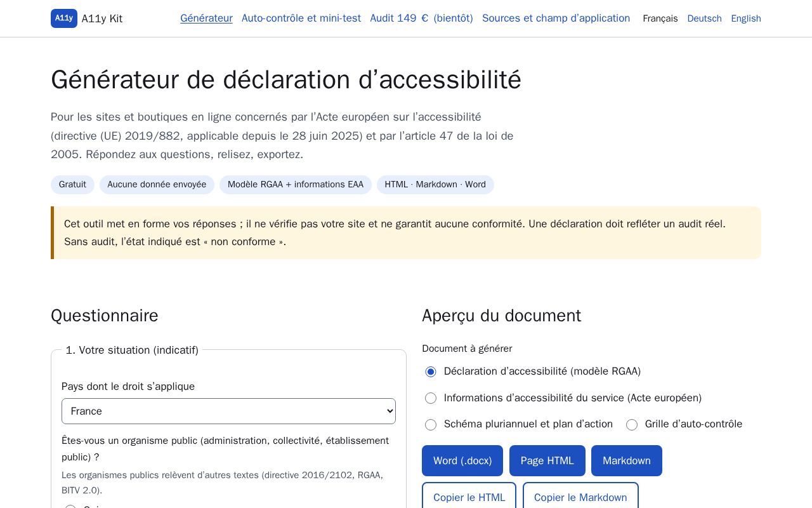
Task: Open the Pays dropdown showing France
Action: pos(228,411)
